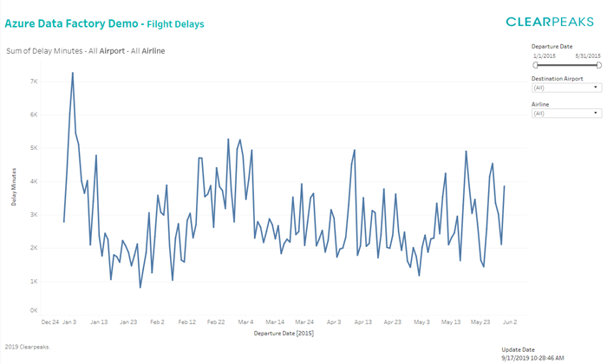The width and height of the screenshot is (607, 364).
Task: Click the Mar 14 x-axis tick label
Action: pyautogui.click(x=275, y=322)
